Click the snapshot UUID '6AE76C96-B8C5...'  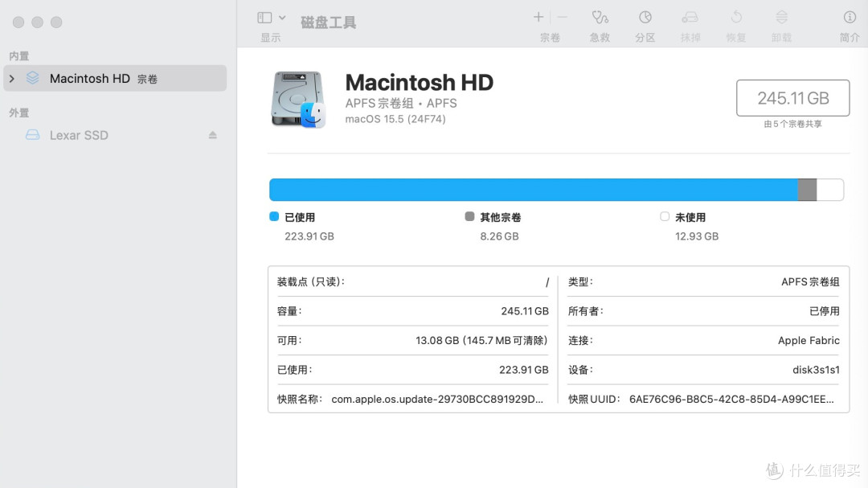tap(731, 400)
